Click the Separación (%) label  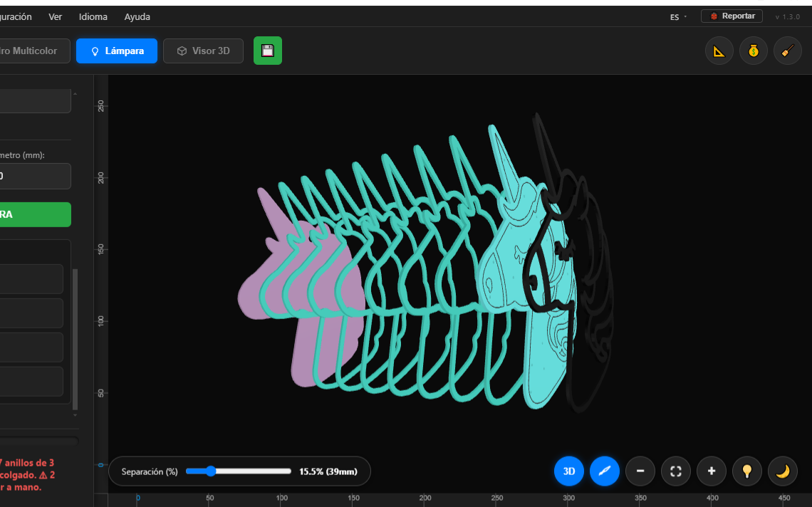[149, 471]
